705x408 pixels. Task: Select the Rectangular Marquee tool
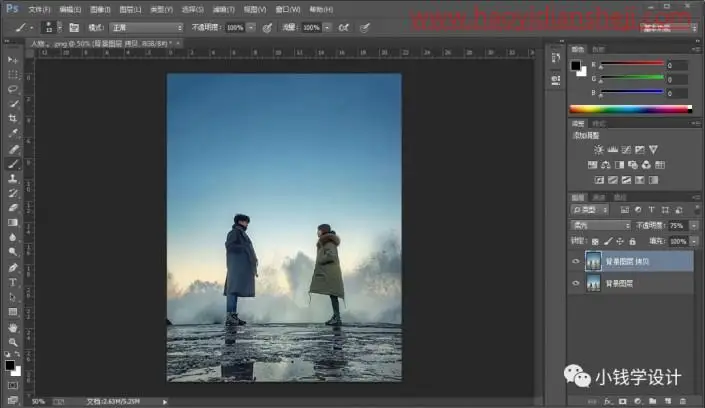tap(13, 74)
